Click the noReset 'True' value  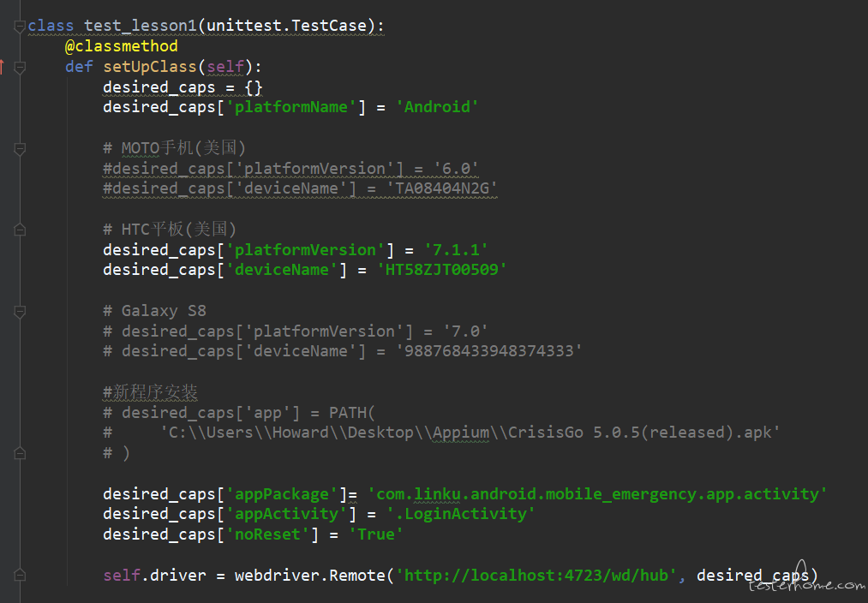[x=376, y=534]
